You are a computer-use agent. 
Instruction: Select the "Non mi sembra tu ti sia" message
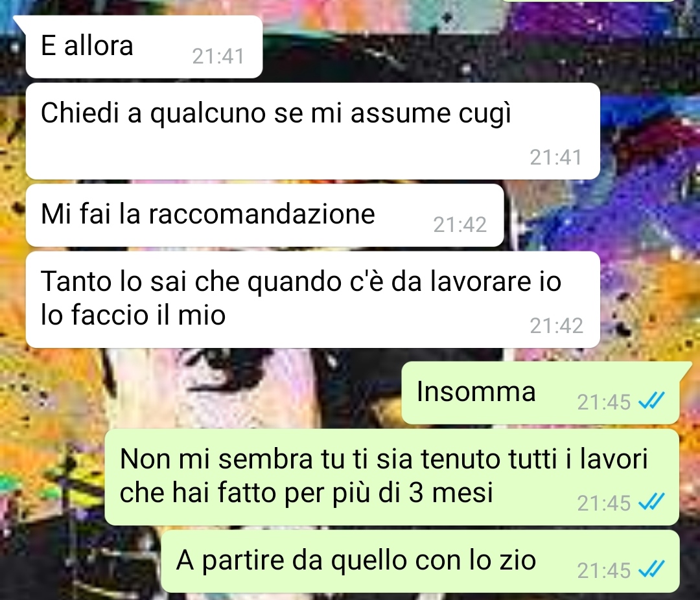pyautogui.click(x=391, y=477)
